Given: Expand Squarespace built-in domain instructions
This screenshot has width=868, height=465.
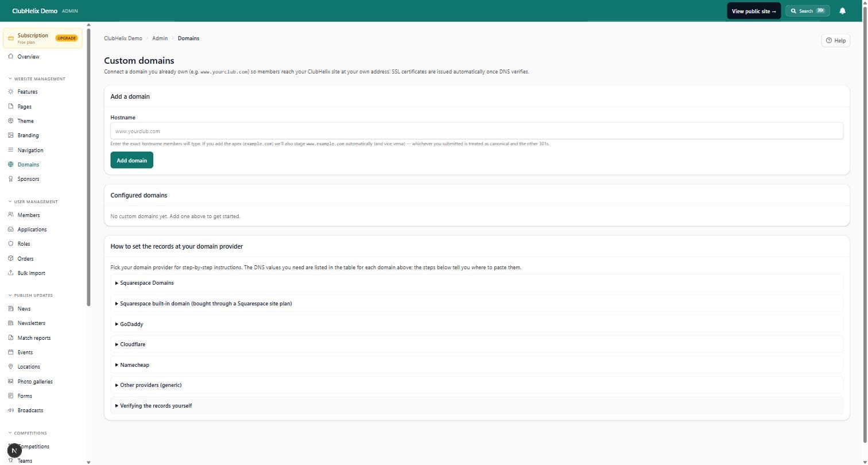Looking at the screenshot, I should [476, 303].
